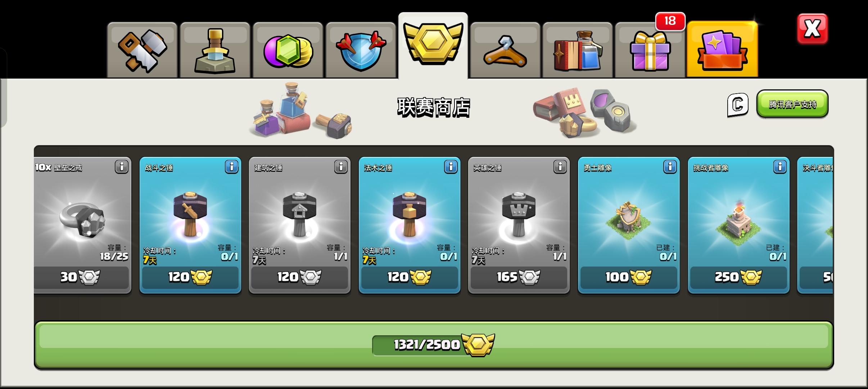This screenshot has width=868, height=389.
Task: Show info for 战斗之锤 item
Action: click(x=232, y=167)
